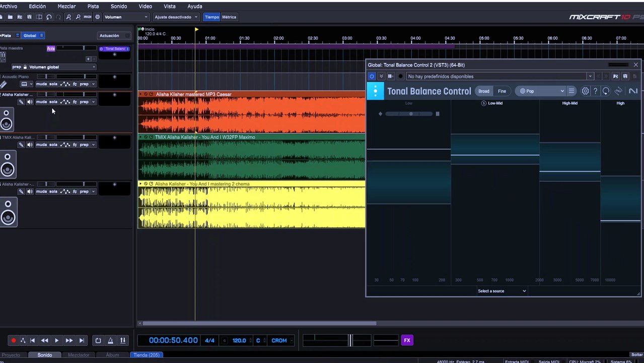This screenshot has width=644, height=363.
Task: Click the split clip toolbar icon
Action: [x=39, y=17]
